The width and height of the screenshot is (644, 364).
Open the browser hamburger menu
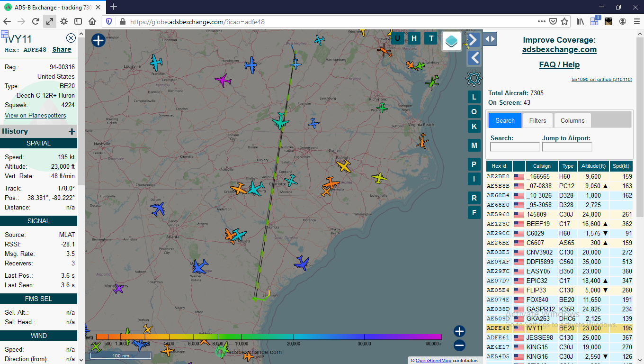[x=636, y=21]
